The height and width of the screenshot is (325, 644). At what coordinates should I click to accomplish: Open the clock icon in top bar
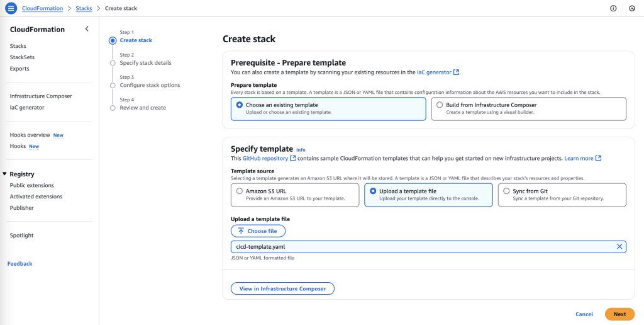pos(631,8)
